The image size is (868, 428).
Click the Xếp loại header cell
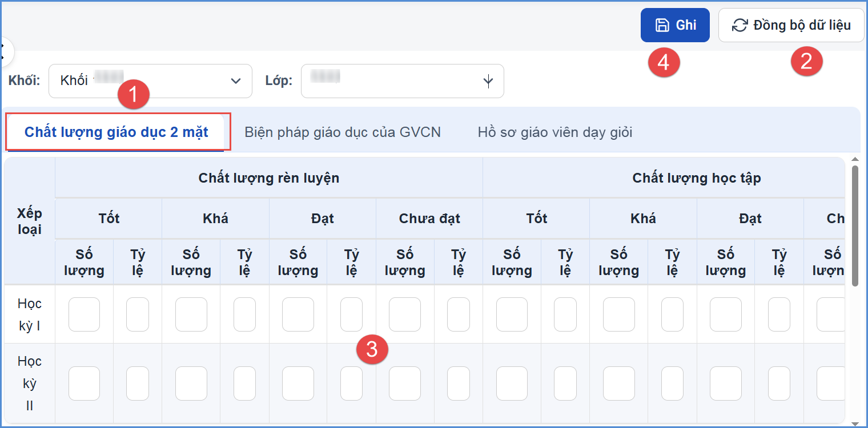[30, 221]
